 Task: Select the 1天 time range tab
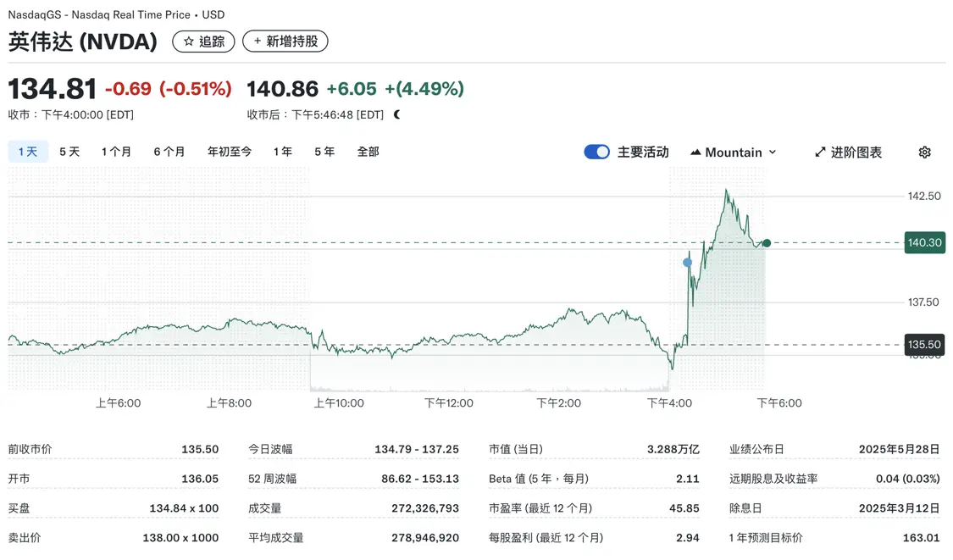pyautogui.click(x=28, y=152)
